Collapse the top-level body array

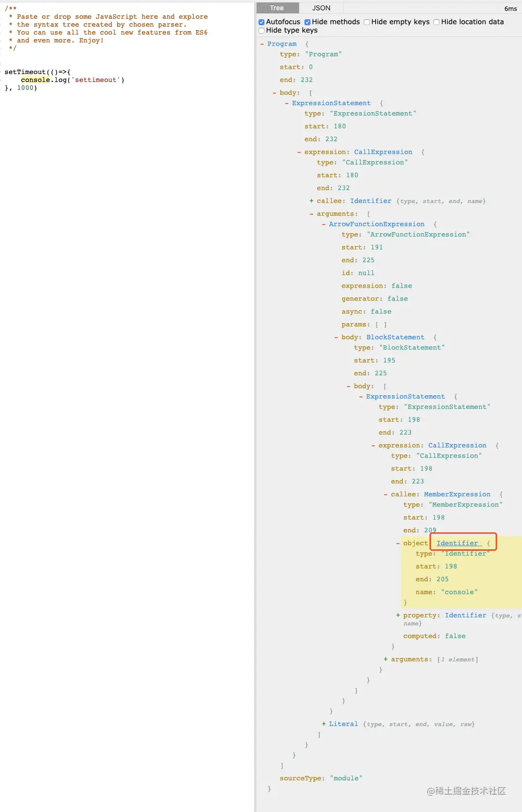pos(274,93)
